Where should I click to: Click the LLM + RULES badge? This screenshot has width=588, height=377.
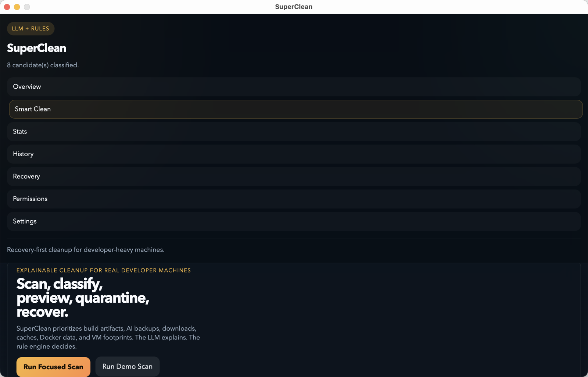click(31, 29)
